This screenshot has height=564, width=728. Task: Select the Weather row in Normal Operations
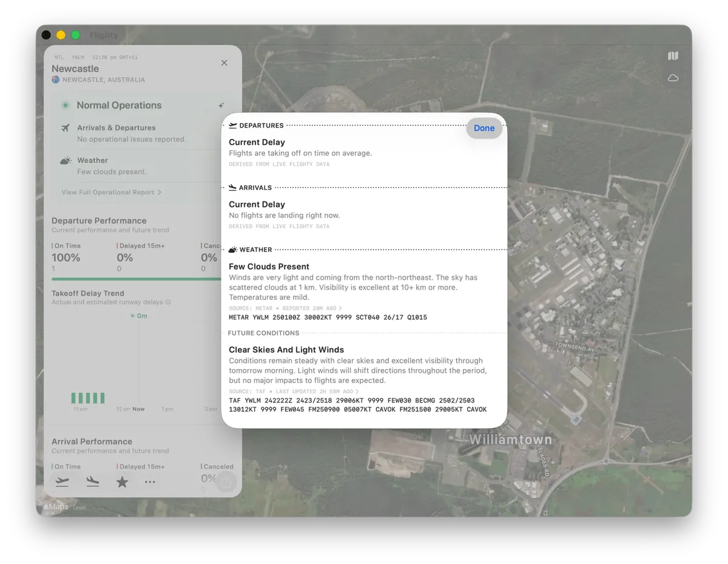[x=138, y=166]
